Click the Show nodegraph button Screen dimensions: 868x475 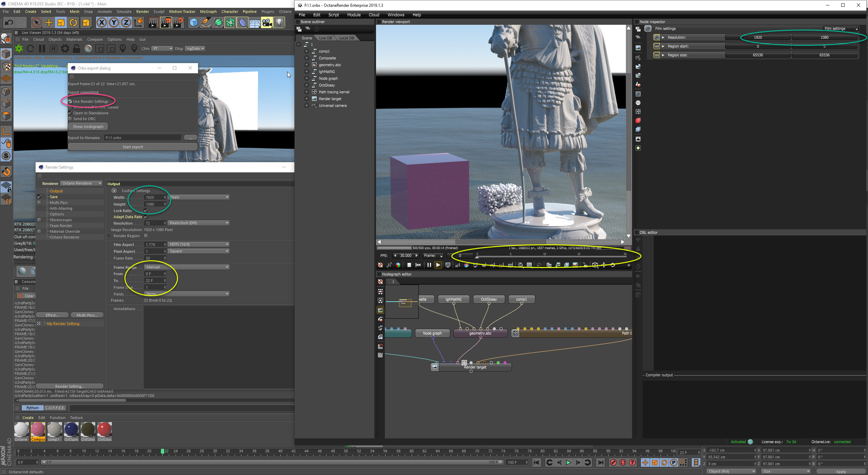click(x=88, y=127)
